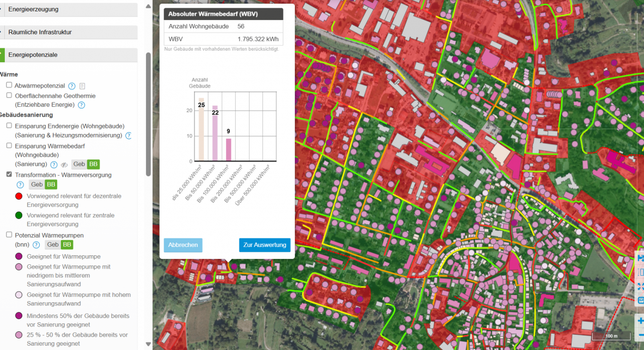The image size is (644, 350).
Task: Collapse the Energiepotenziale section
Action: click(69, 55)
